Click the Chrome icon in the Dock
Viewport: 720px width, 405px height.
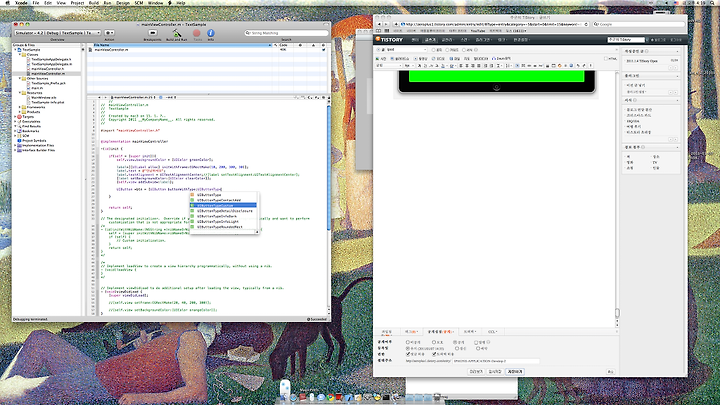click(x=330, y=397)
